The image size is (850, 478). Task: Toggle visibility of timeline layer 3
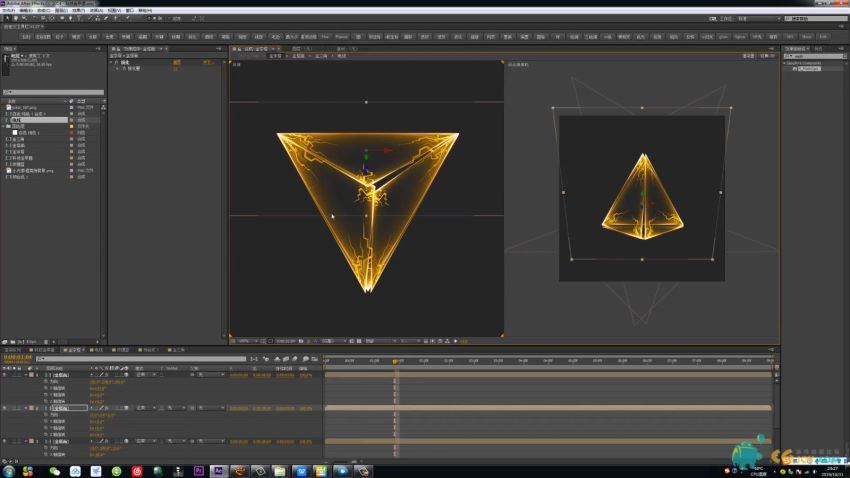tap(5, 440)
